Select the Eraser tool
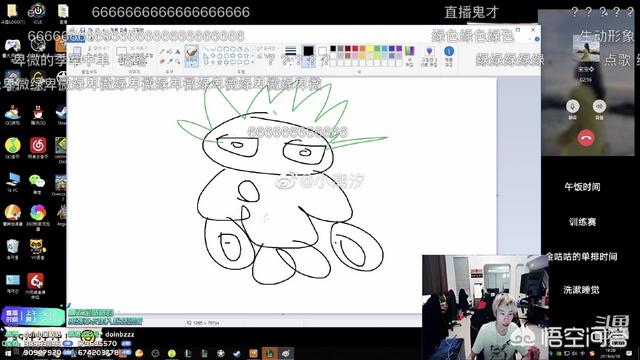The image size is (640, 360). click(162, 61)
